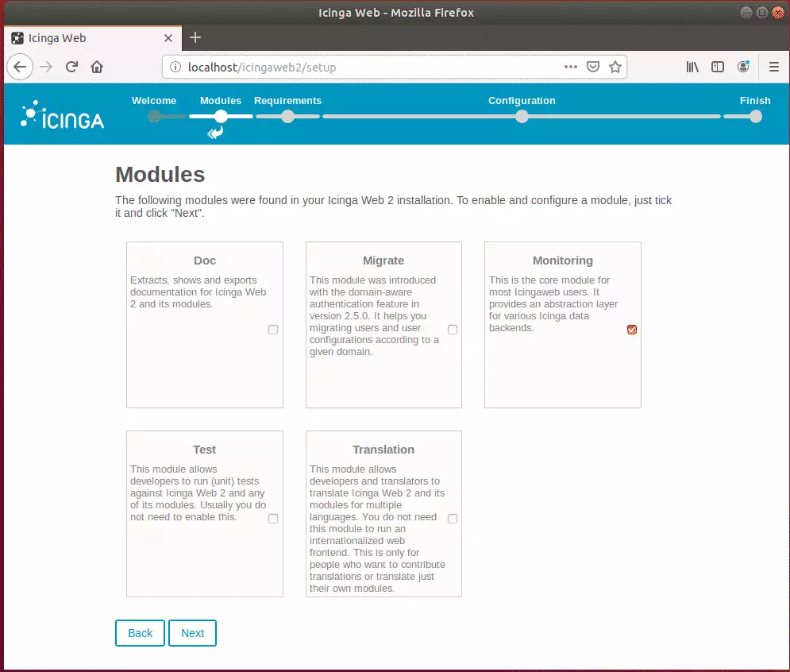Image resolution: width=790 pixels, height=672 pixels.
Task: Click the browser forward arrow
Action: coord(46,67)
